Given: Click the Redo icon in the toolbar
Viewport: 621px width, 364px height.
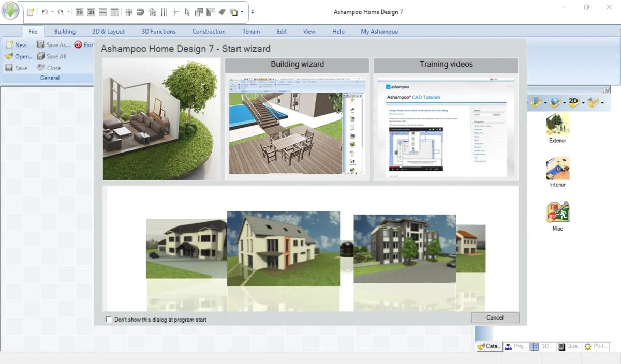Looking at the screenshot, I should tap(61, 12).
